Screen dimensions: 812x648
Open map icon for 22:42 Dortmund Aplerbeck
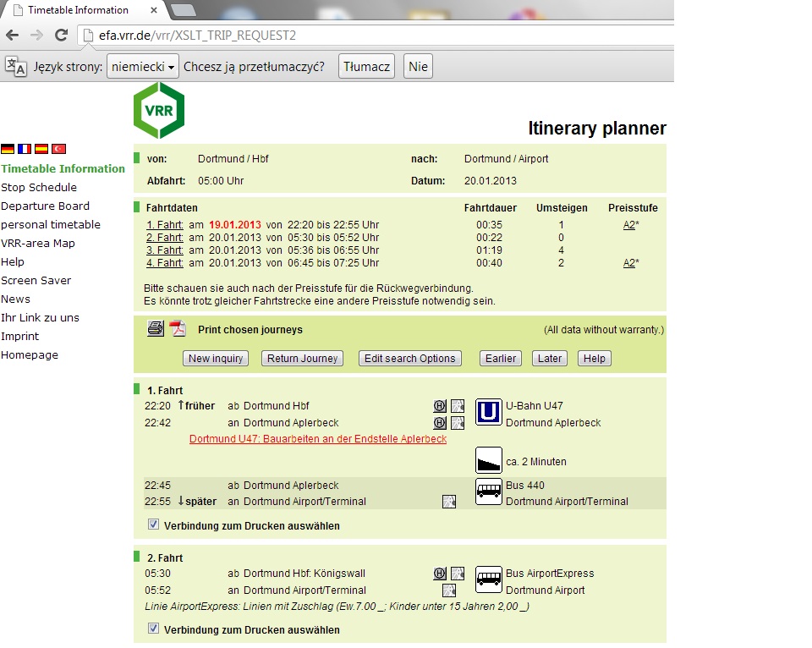(x=458, y=423)
